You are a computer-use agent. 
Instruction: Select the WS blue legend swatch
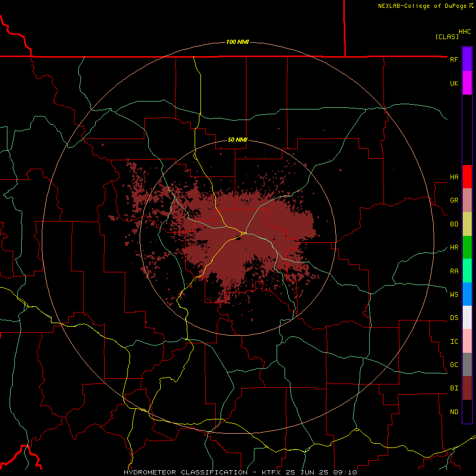[x=467, y=294]
